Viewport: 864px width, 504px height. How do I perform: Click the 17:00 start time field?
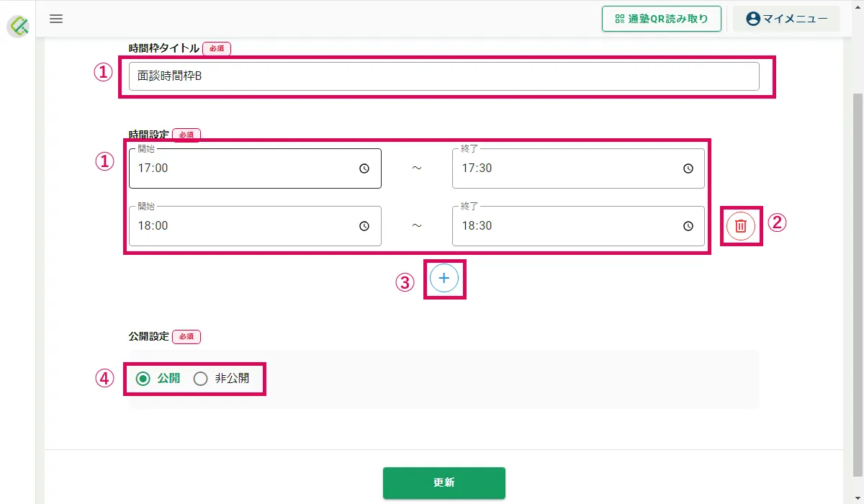[x=255, y=168]
